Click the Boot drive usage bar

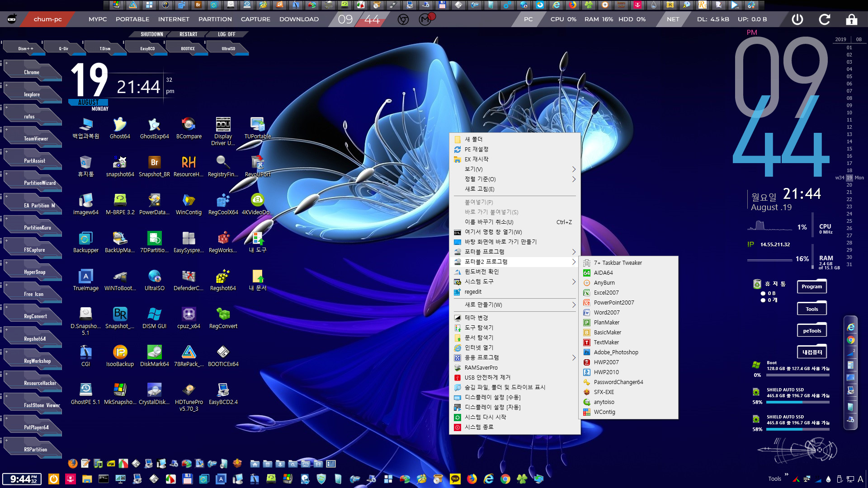coord(798,375)
